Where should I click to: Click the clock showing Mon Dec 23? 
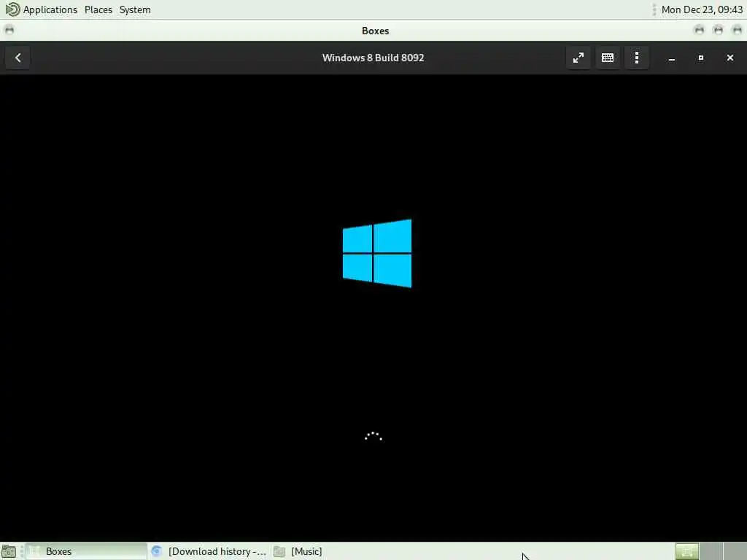702,9
